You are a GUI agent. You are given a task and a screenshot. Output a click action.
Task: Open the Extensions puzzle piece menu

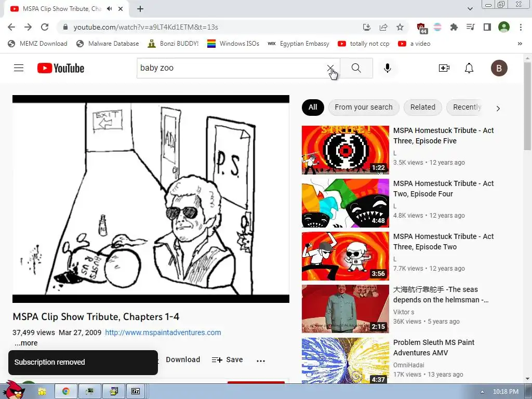tap(454, 27)
